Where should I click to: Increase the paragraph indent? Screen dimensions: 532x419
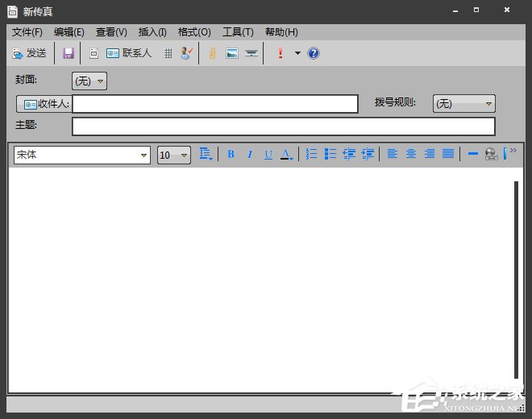click(x=368, y=154)
